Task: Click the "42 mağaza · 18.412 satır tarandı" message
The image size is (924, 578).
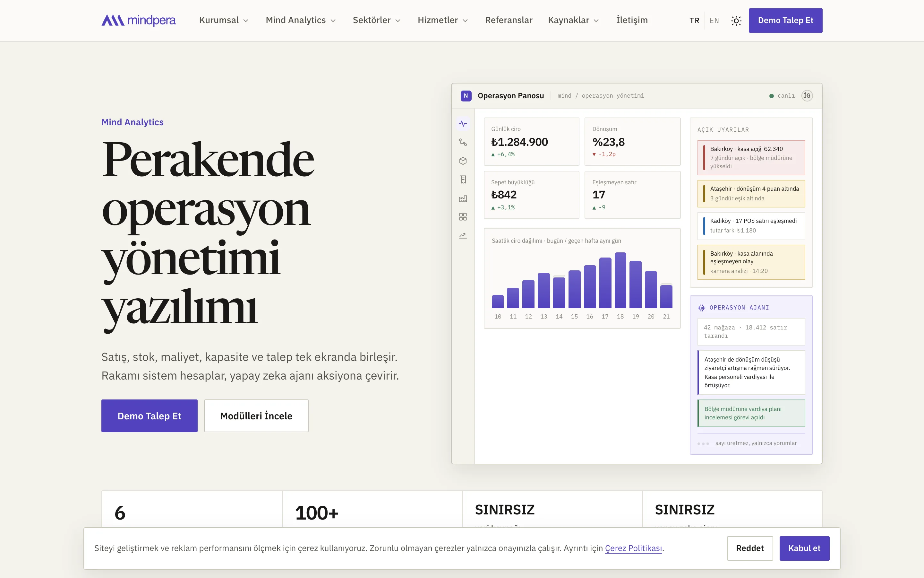Action: tap(751, 331)
